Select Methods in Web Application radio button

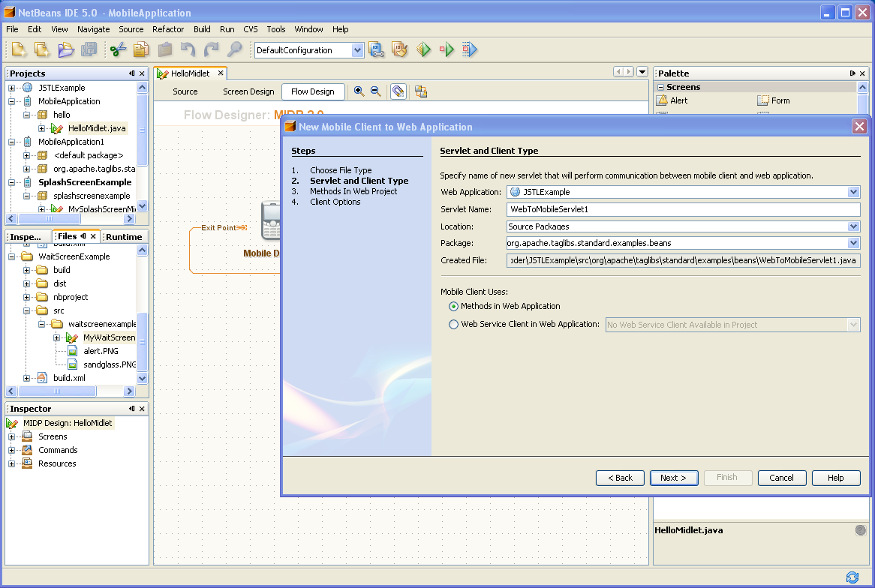453,306
